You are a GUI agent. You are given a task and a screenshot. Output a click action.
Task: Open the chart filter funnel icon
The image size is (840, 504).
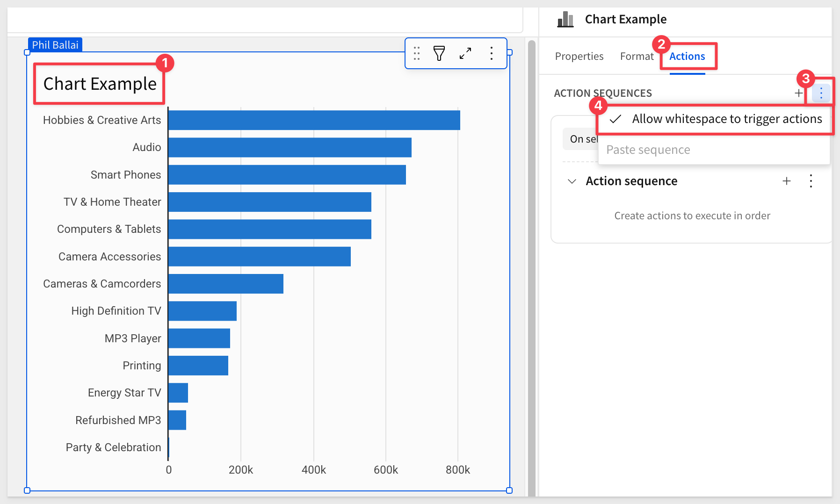tap(439, 53)
